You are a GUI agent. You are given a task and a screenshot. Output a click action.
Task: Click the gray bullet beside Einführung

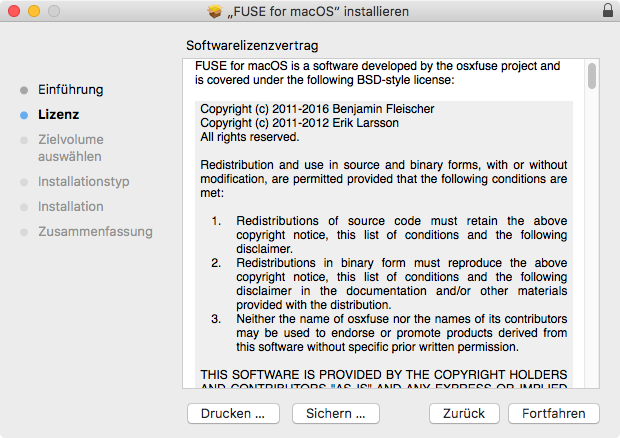pyautogui.click(x=24, y=90)
